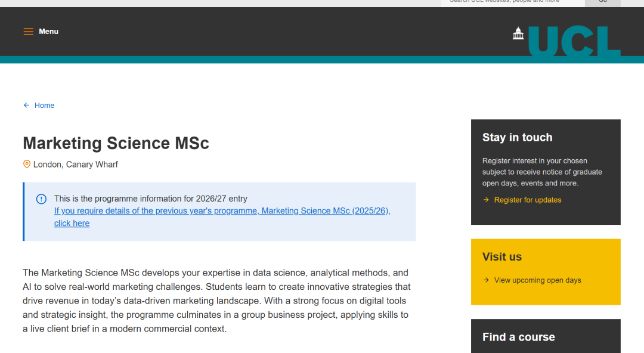Viewport: 644px width, 353px height.
Task: Go to the Home breadcrumb link
Action: (44, 106)
